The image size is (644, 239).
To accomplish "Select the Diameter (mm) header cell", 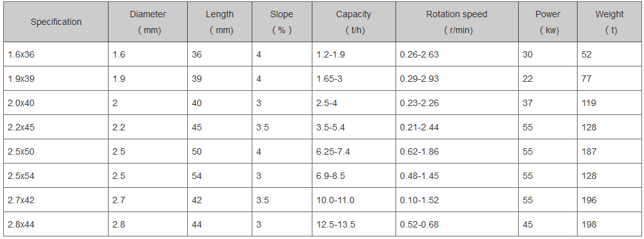I will [148, 22].
